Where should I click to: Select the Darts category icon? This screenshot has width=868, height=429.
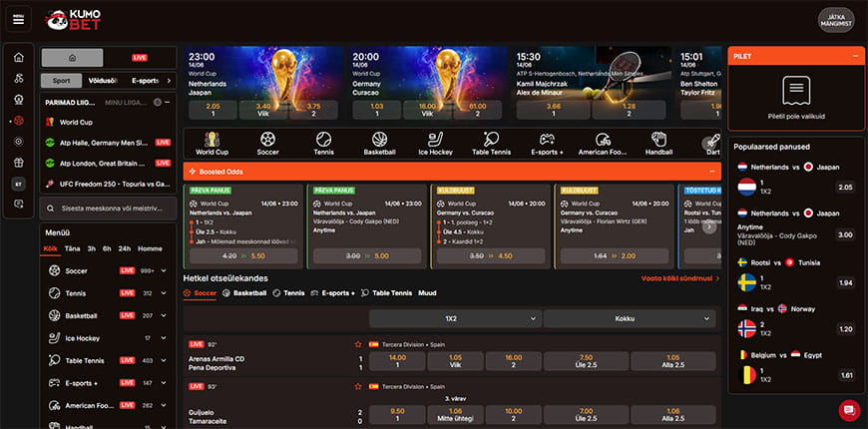pos(712,144)
